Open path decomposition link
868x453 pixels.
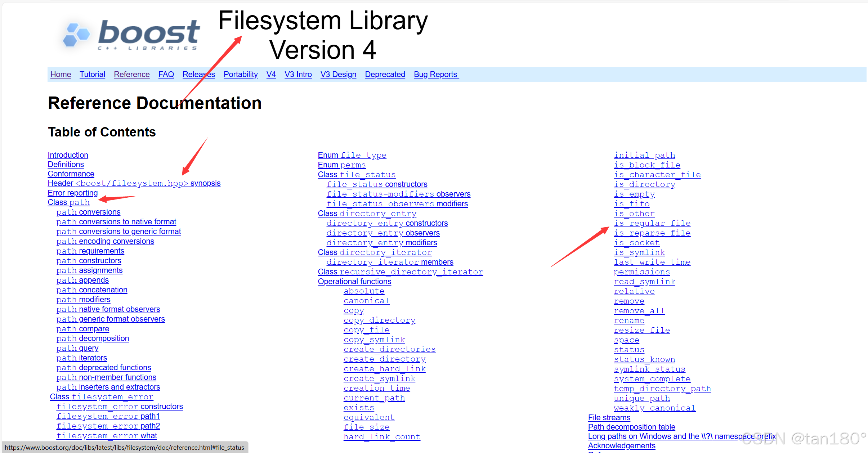(93, 338)
